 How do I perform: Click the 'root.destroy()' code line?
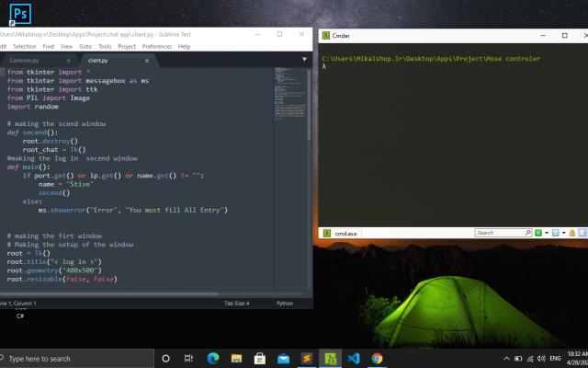click(51, 141)
